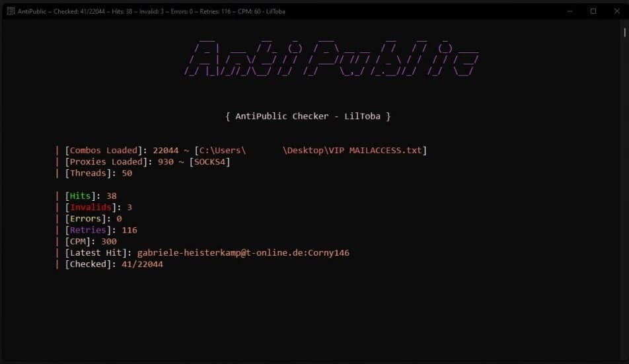Close the AntiPublic console window
The image size is (629, 364).
pyautogui.click(x=617, y=11)
